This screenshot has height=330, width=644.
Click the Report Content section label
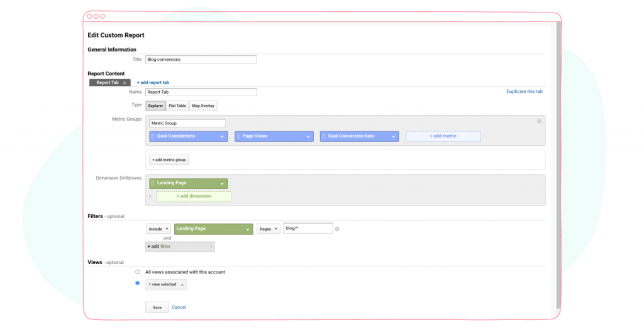point(106,74)
